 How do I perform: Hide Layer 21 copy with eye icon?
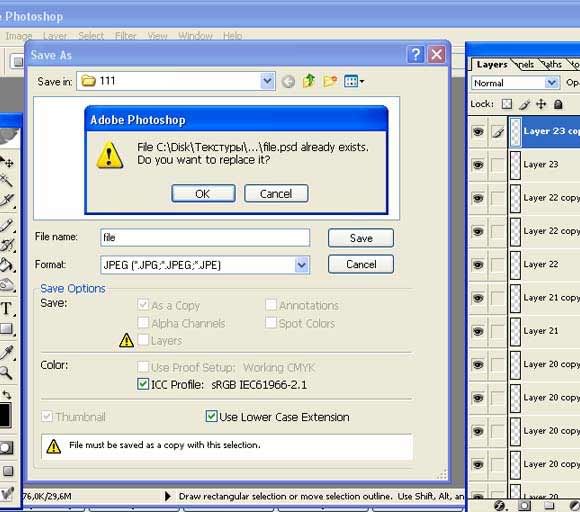pos(478,298)
